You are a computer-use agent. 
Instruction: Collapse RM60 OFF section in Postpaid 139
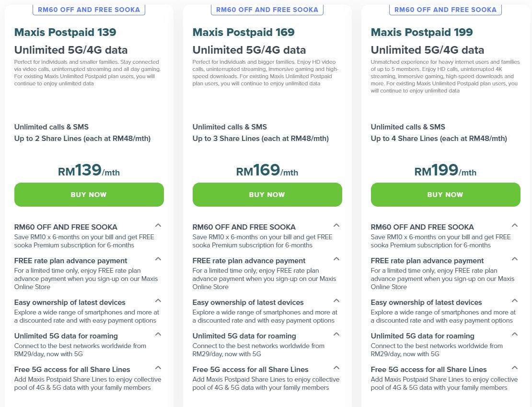click(158, 225)
